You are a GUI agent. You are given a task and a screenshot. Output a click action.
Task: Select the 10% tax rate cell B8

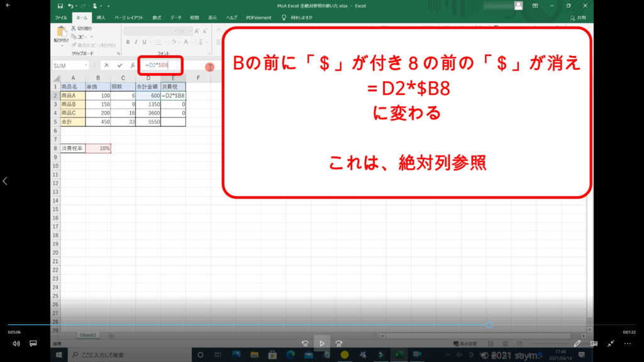(x=98, y=148)
